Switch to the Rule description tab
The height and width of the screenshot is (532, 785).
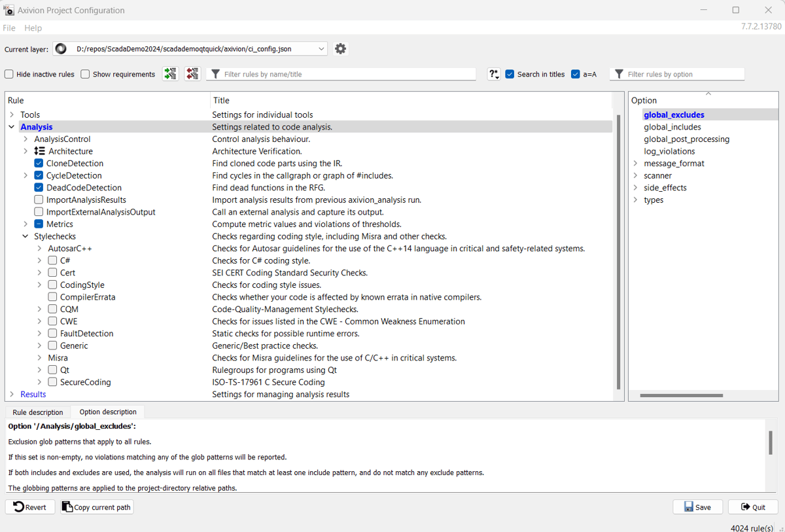pos(38,412)
